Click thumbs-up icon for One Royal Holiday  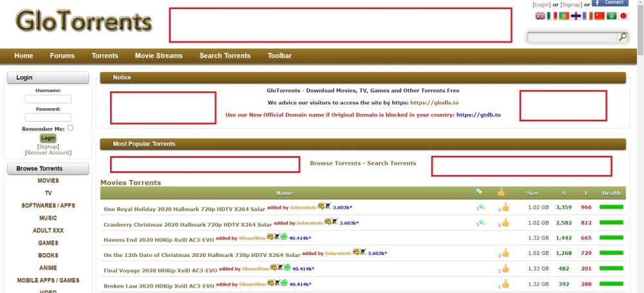coord(505,207)
